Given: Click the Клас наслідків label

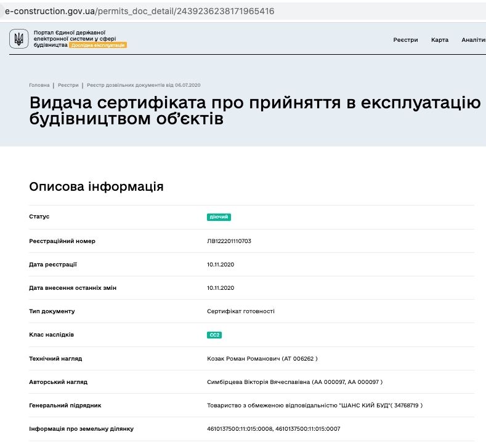Looking at the screenshot, I should [x=52, y=335].
